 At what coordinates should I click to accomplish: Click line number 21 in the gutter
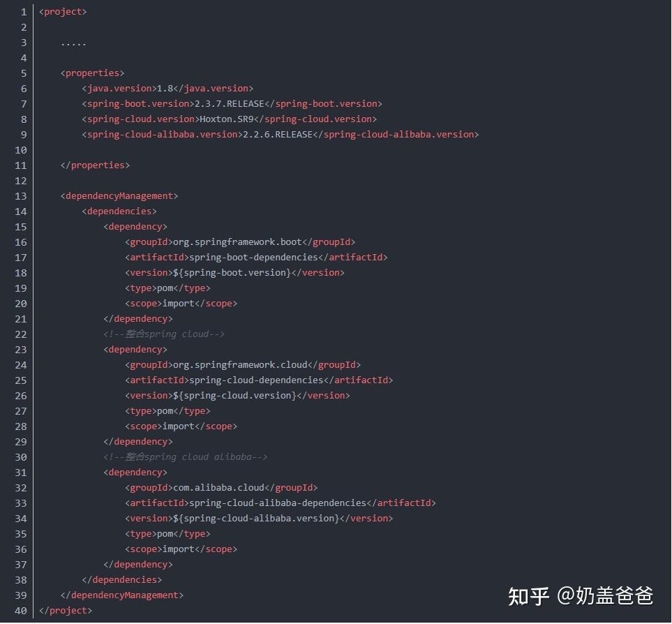coord(20,319)
